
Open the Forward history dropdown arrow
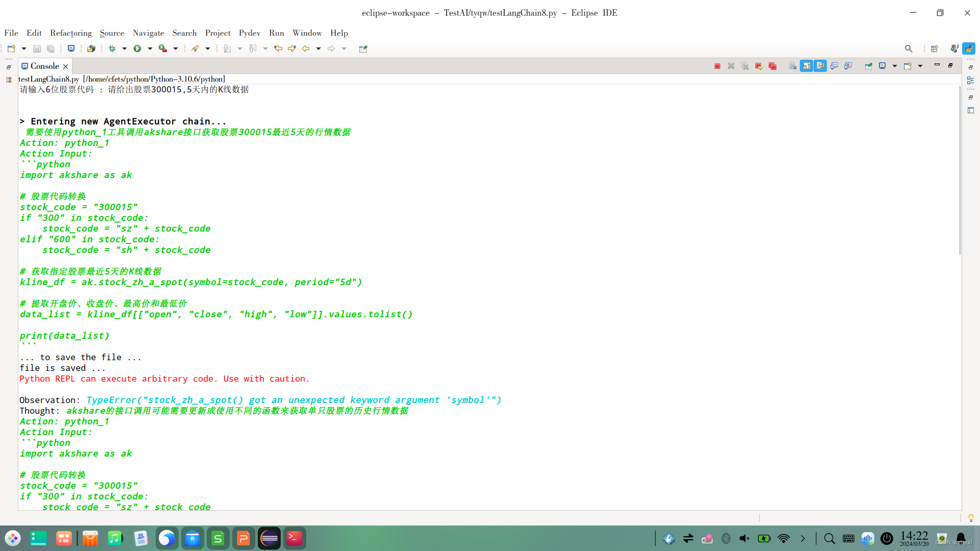pyautogui.click(x=344, y=48)
